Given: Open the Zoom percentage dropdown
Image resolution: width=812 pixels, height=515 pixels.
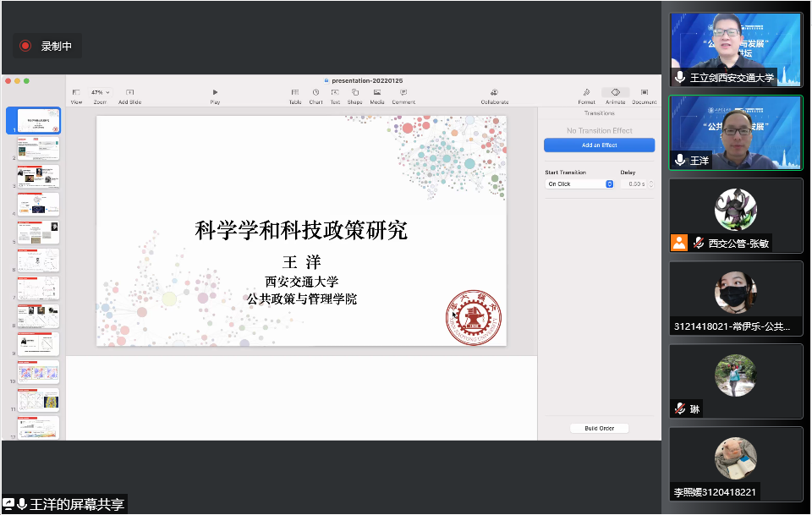Looking at the screenshot, I should [99, 92].
